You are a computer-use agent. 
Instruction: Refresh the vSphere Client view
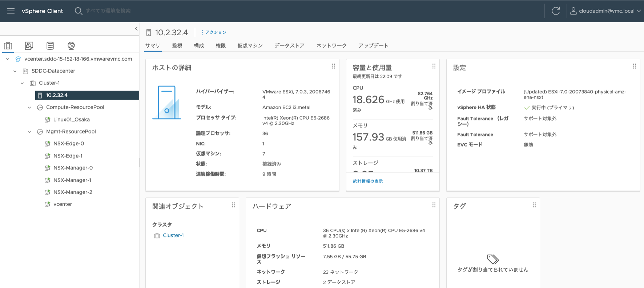click(556, 11)
